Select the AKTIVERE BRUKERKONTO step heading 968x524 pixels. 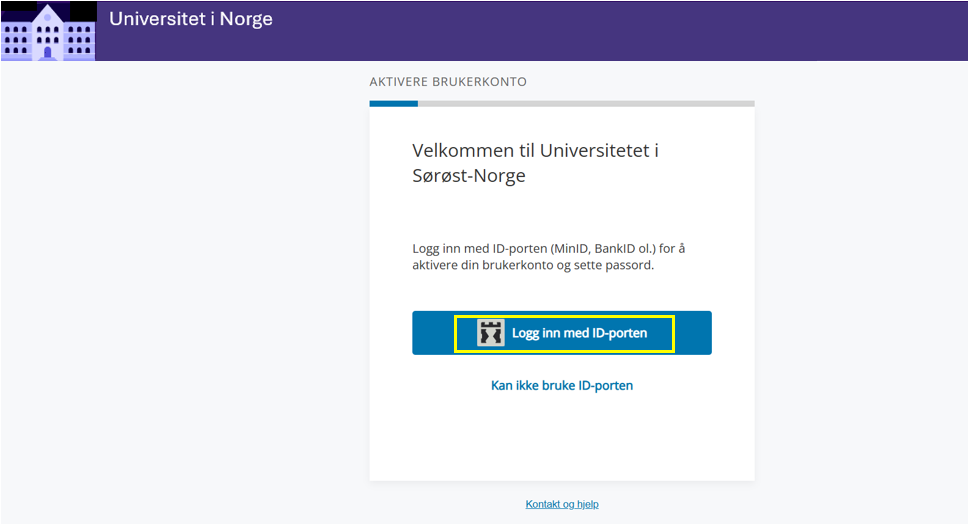pos(448,81)
